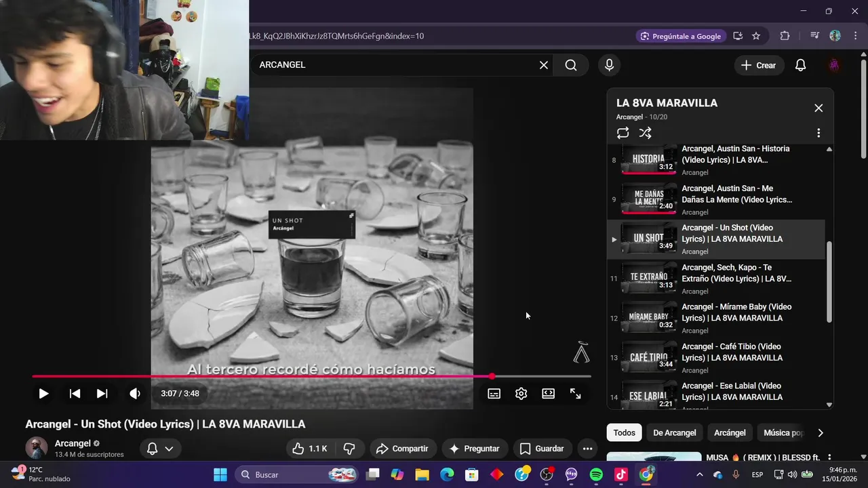Play Te Extraño playlist video
868x488 pixels.
[715, 279]
